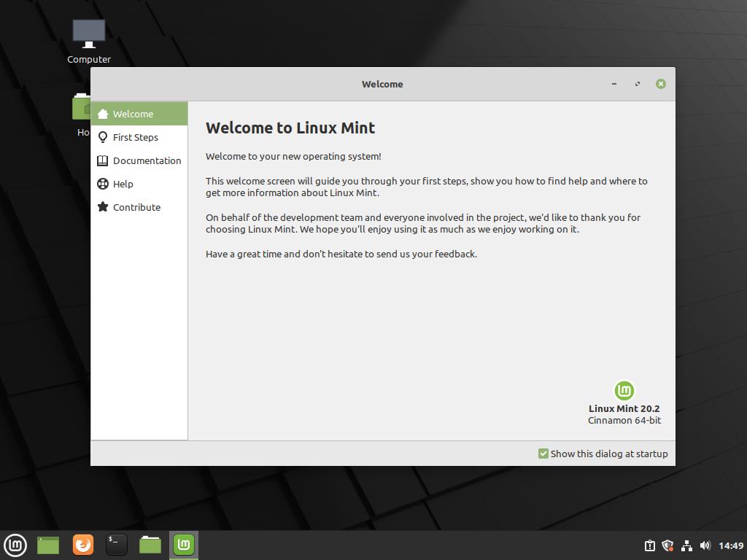The height and width of the screenshot is (560, 747).
Task: Open the Help section in sidebar
Action: tap(123, 184)
